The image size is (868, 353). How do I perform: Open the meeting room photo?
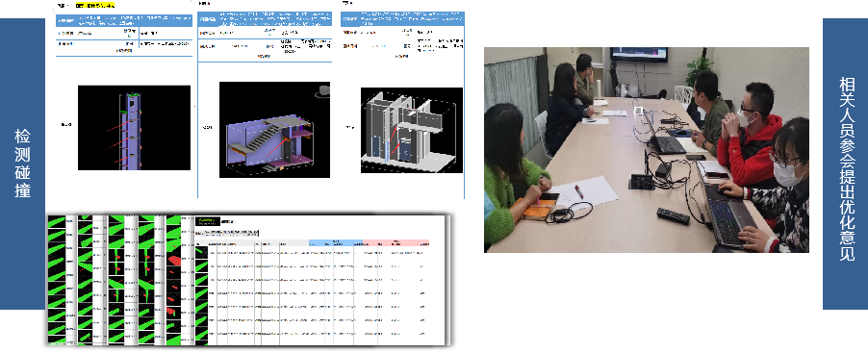647,150
